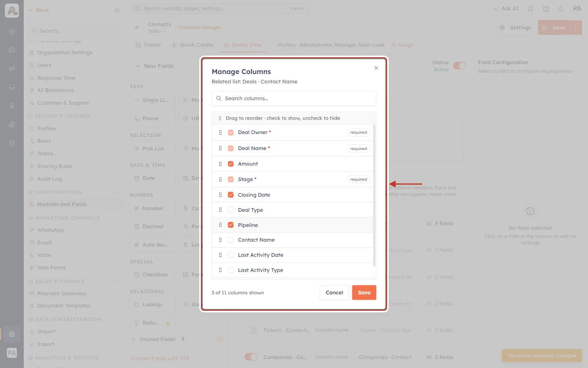Screen dimensions: 588x368
Task: Uncheck the Closing Date column checkbox
Action: [231, 195]
